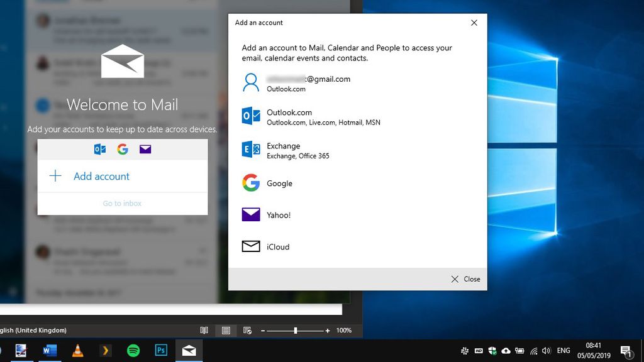Click the purple envelope icon on Welcome card
This screenshot has width=644, height=362.
[x=145, y=149]
